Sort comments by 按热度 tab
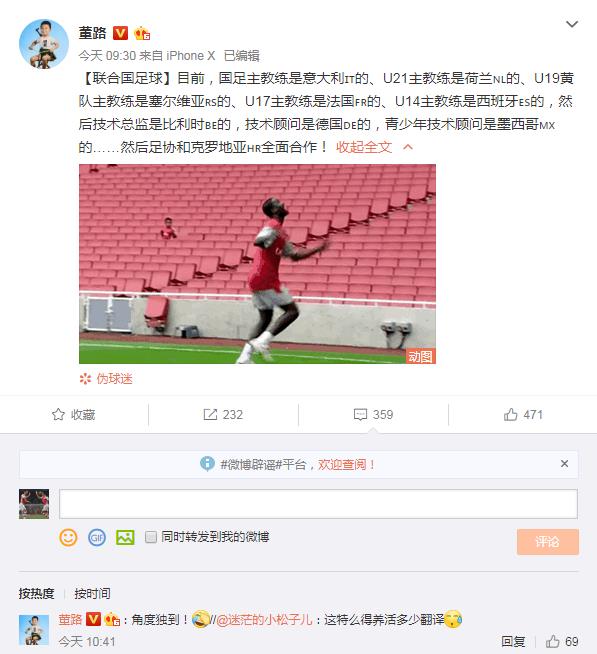 pos(36,593)
